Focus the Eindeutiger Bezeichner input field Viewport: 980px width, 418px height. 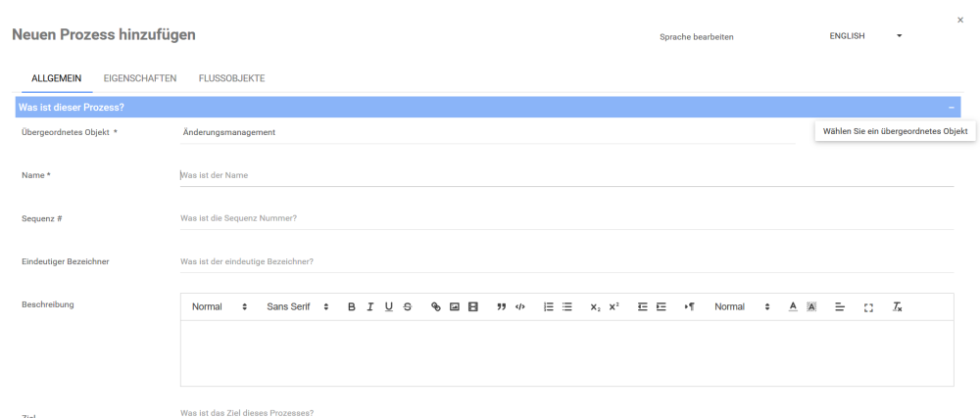point(566,261)
